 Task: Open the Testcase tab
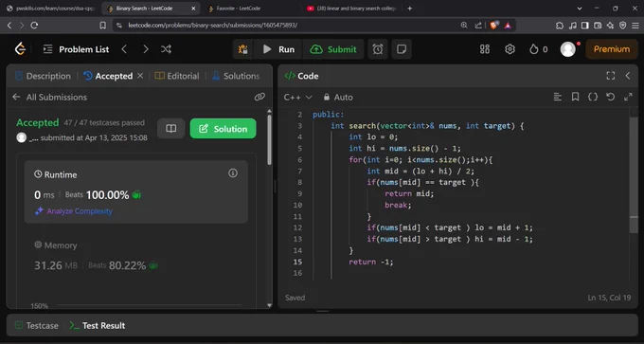click(x=37, y=325)
